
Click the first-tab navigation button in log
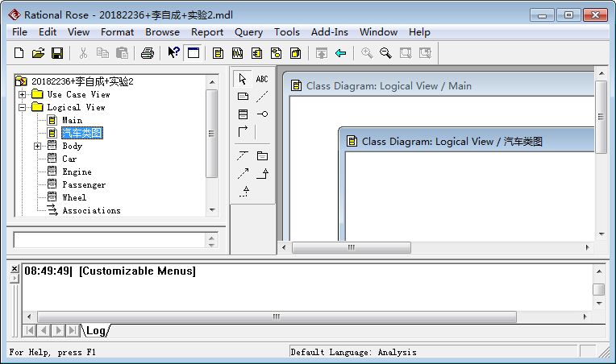pos(30,330)
